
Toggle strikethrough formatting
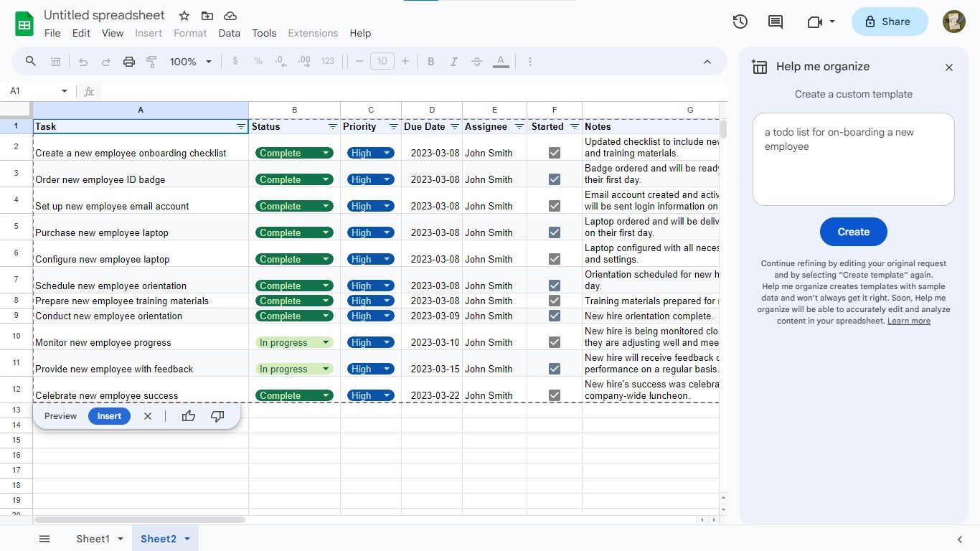pyautogui.click(x=477, y=62)
